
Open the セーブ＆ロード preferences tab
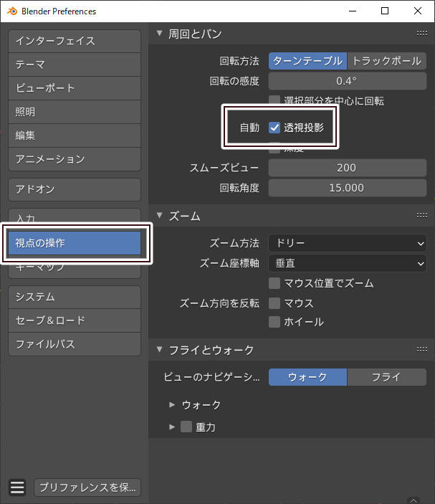coord(75,320)
